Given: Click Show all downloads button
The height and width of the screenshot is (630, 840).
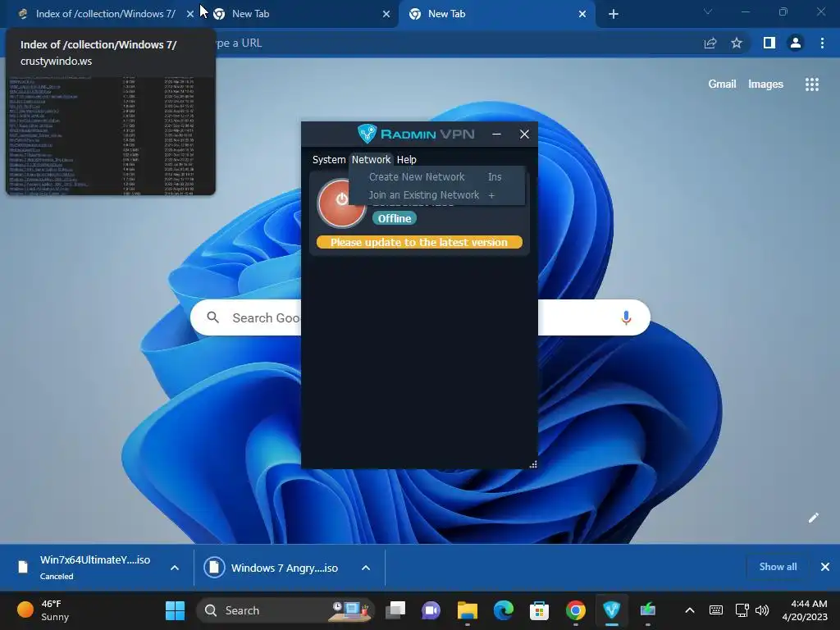Looking at the screenshot, I should coord(778,567).
